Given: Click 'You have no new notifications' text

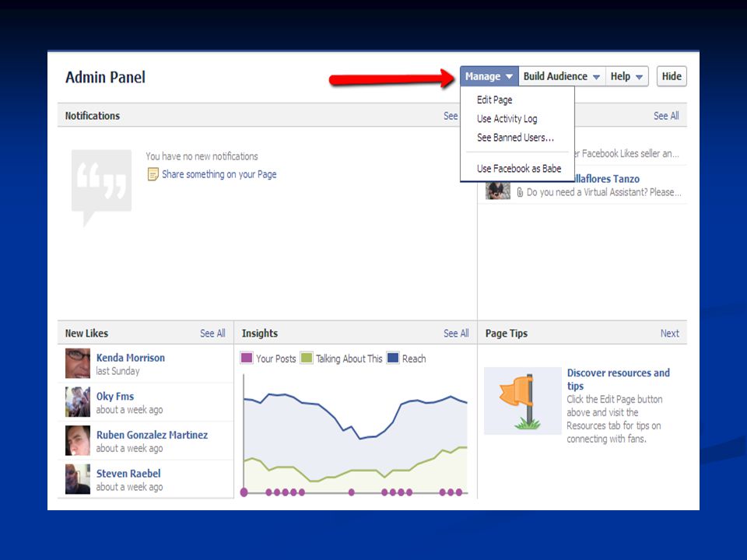Looking at the screenshot, I should point(202,156).
